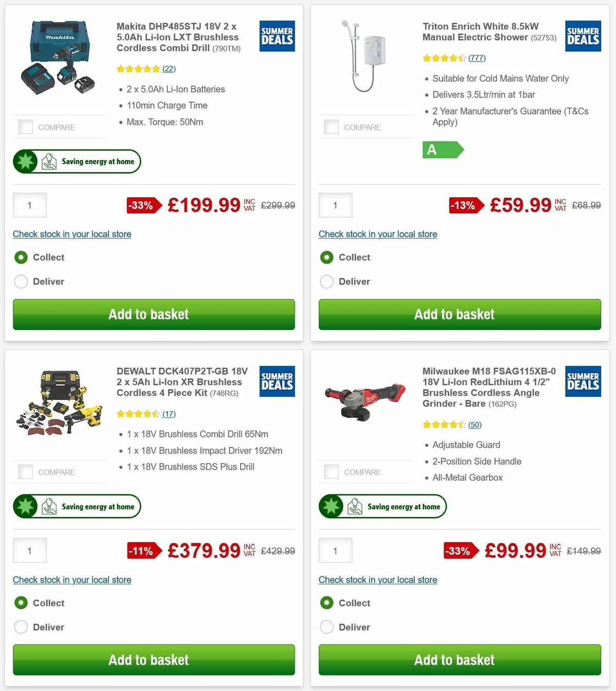The image size is (616, 691).
Task: Select Deliver for the Milwaukee grinder
Action: (x=327, y=627)
